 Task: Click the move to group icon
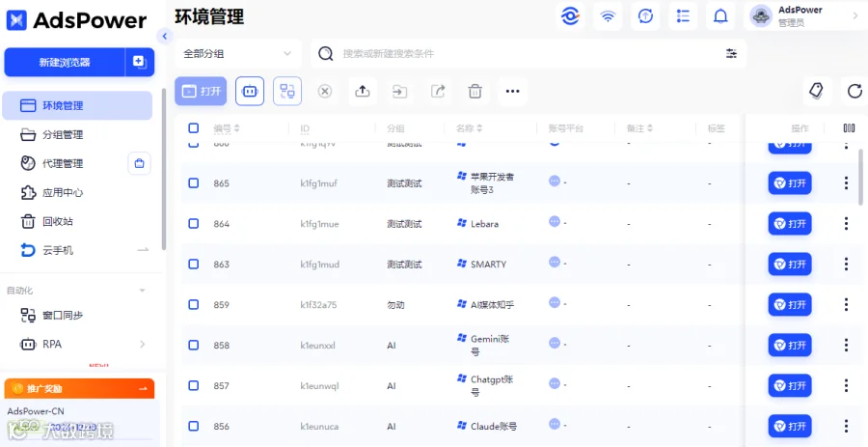point(399,91)
